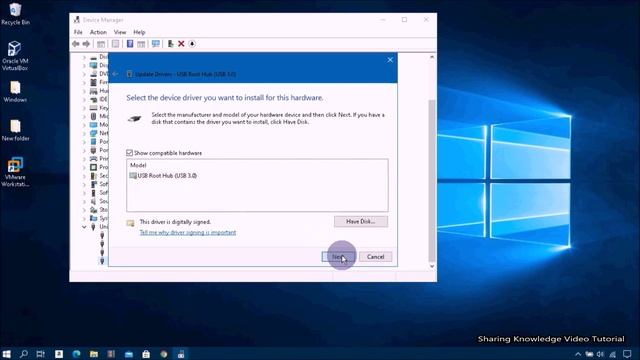Click the Device Manager taskbar icon

pyautogui.click(x=181, y=353)
